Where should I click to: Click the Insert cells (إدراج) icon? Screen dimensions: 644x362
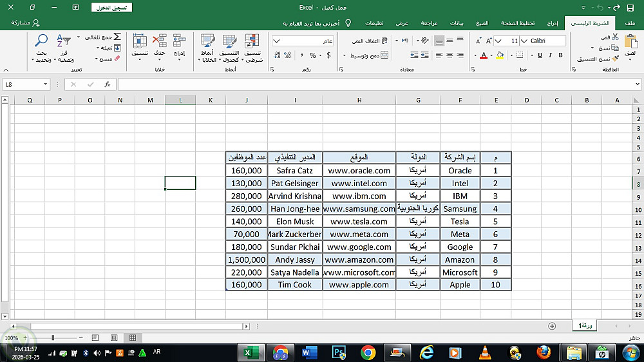pyautogui.click(x=180, y=41)
